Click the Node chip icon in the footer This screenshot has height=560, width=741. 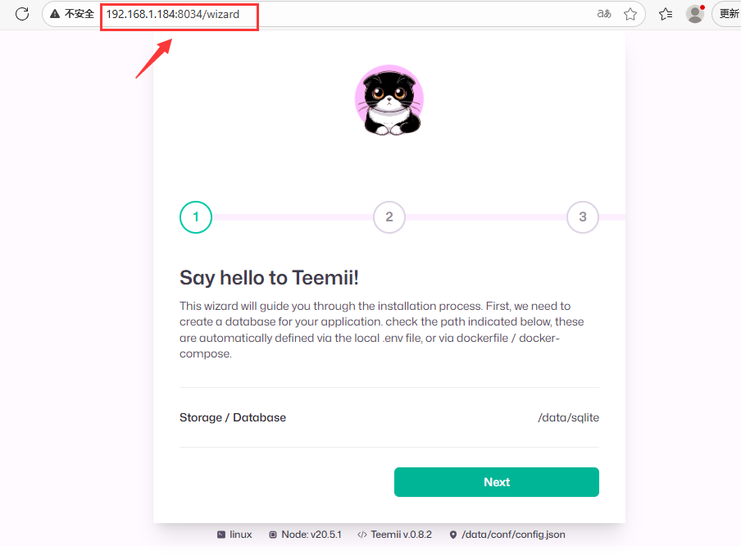click(273, 535)
